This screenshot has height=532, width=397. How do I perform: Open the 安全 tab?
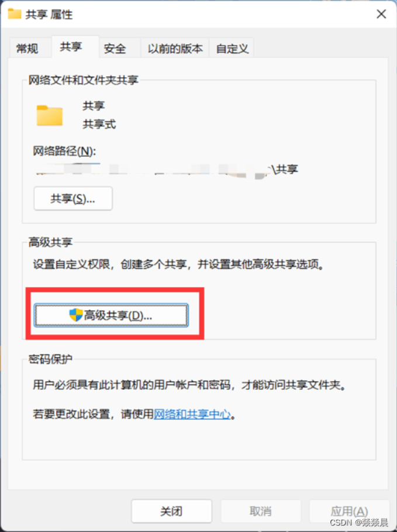pyautogui.click(x=115, y=49)
